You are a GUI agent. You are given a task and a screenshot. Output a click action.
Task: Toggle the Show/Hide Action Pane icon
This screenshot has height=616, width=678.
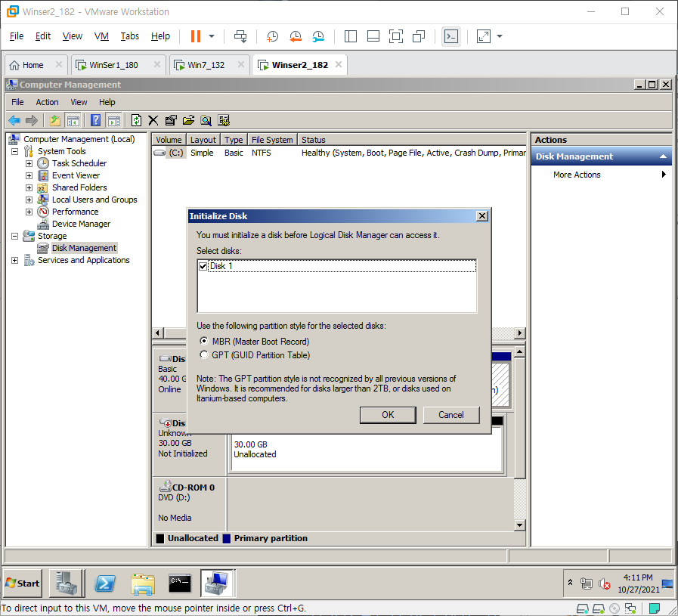tap(113, 120)
